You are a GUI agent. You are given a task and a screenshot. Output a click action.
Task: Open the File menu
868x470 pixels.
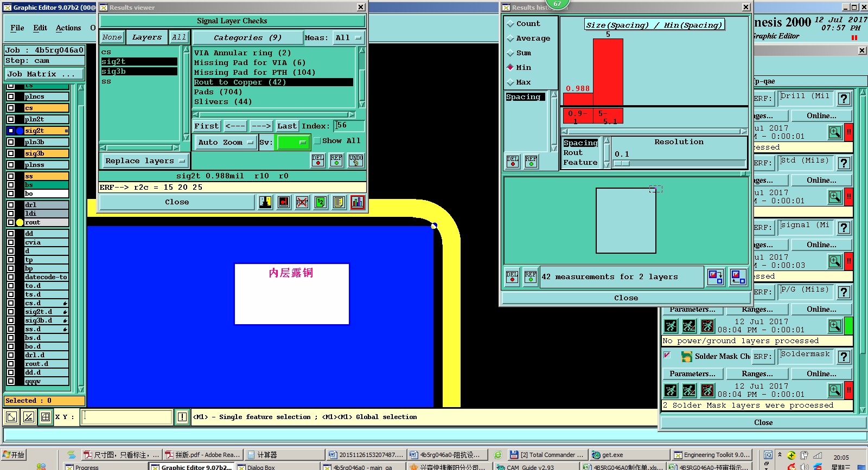[x=17, y=28]
